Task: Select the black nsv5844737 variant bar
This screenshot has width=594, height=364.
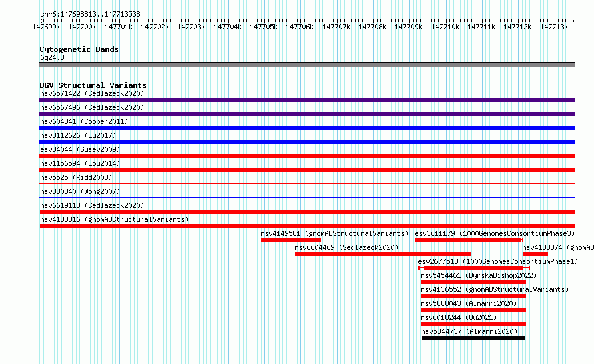Action: tap(474, 338)
